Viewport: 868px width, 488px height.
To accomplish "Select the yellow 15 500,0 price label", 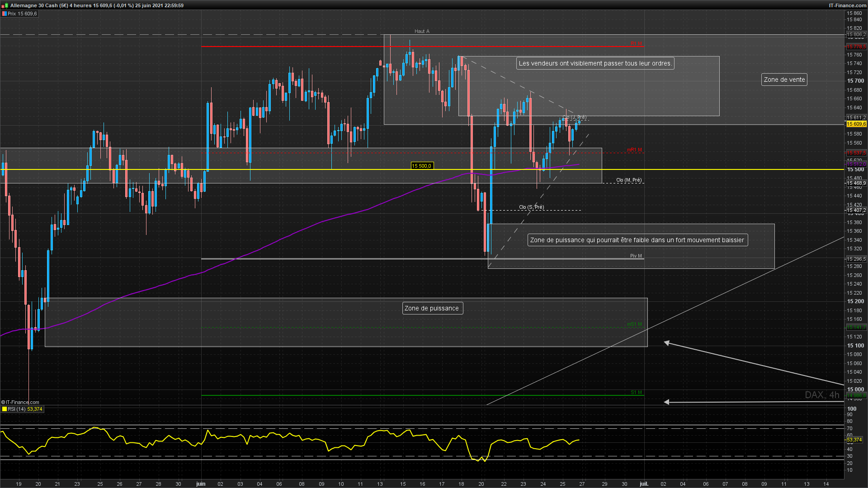I will click(421, 166).
